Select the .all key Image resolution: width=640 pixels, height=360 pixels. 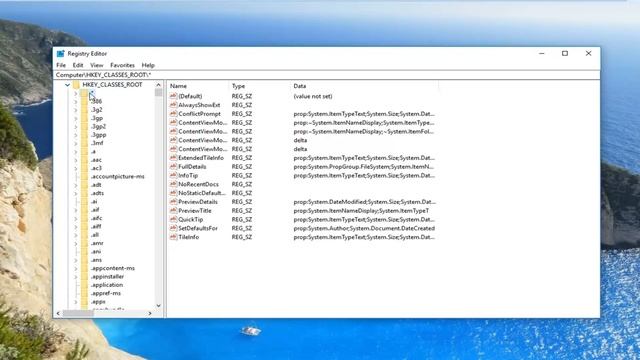click(x=95, y=235)
